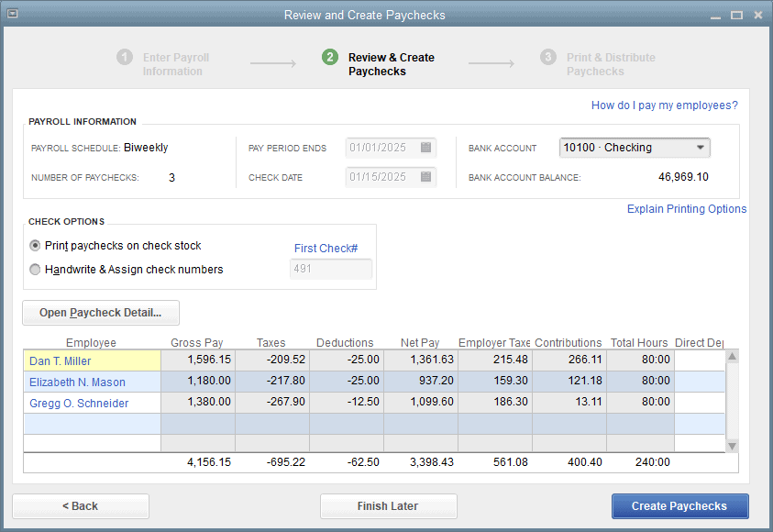
Task: Click step 3 Print & Distribute circle
Action: (x=548, y=57)
